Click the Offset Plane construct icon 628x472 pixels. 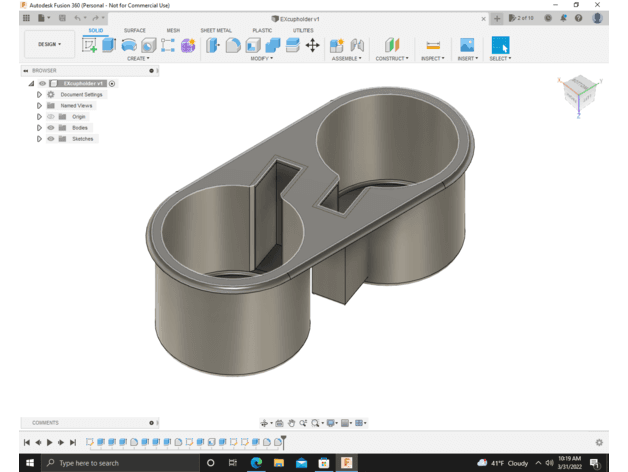tap(392, 45)
